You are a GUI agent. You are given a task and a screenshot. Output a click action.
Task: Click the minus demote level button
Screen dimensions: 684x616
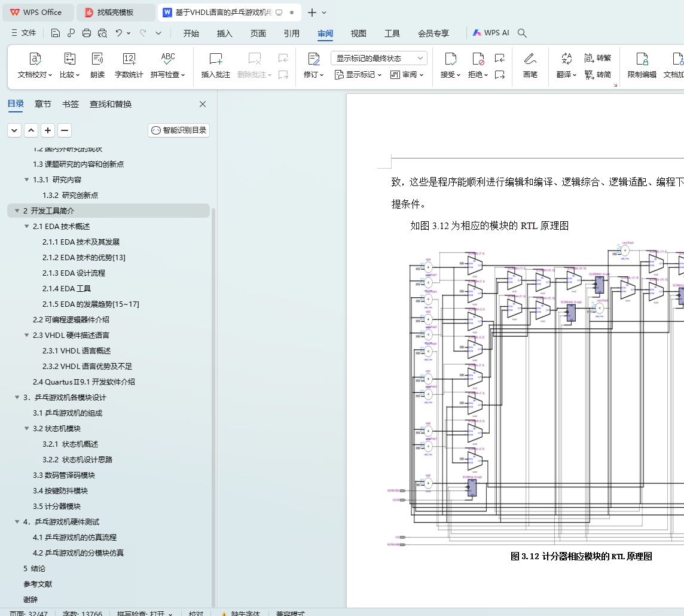click(x=65, y=130)
